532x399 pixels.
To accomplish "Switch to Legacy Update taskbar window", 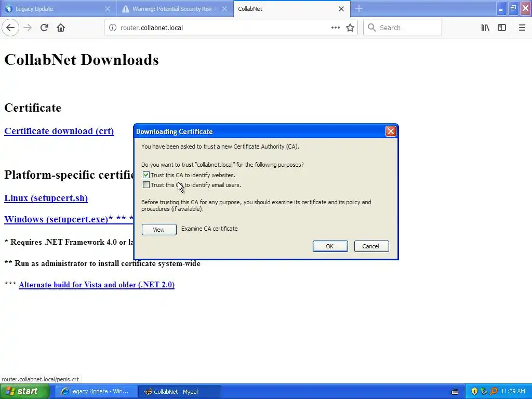I will tap(96, 392).
